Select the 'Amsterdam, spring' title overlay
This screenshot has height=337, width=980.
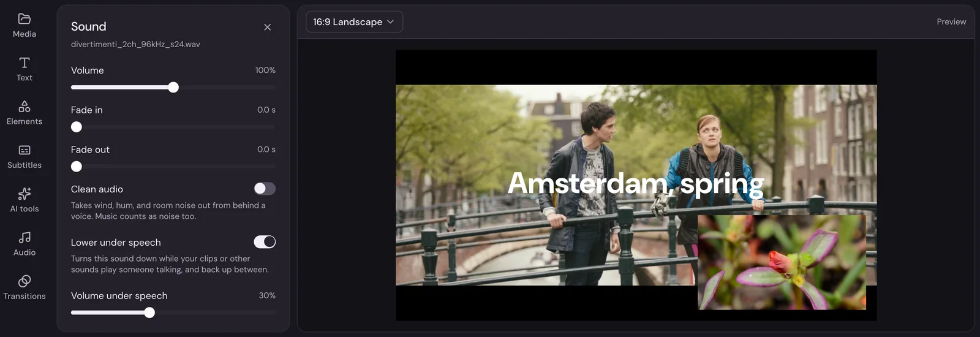click(x=636, y=183)
